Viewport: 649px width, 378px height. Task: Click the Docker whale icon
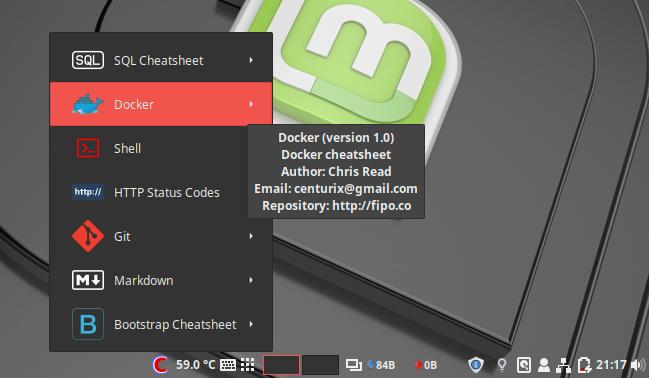[87, 104]
